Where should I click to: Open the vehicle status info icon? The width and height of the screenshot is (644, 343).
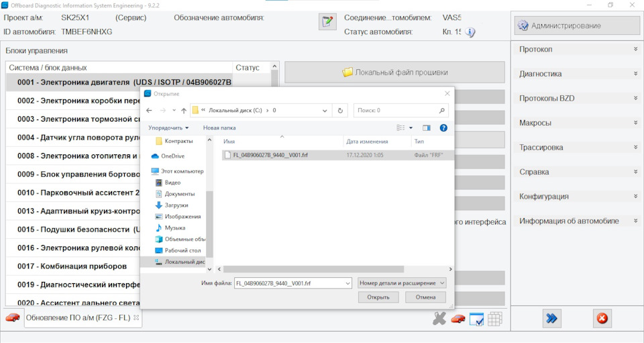tap(470, 32)
